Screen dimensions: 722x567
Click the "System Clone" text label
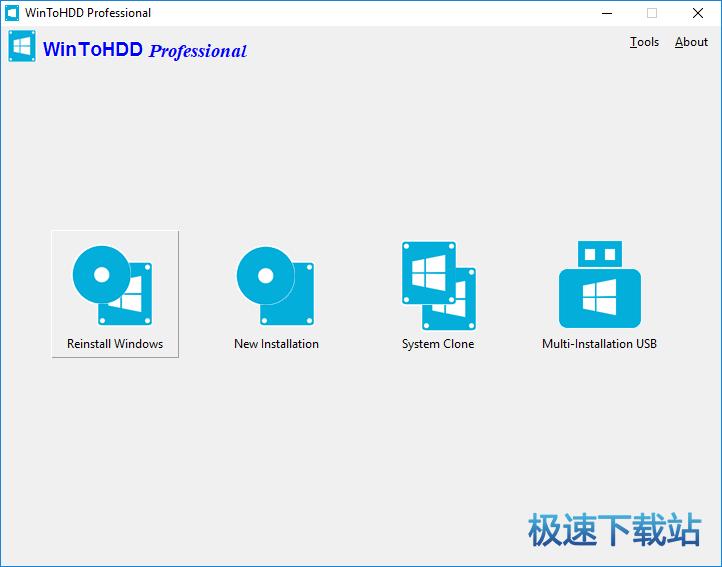tap(438, 344)
